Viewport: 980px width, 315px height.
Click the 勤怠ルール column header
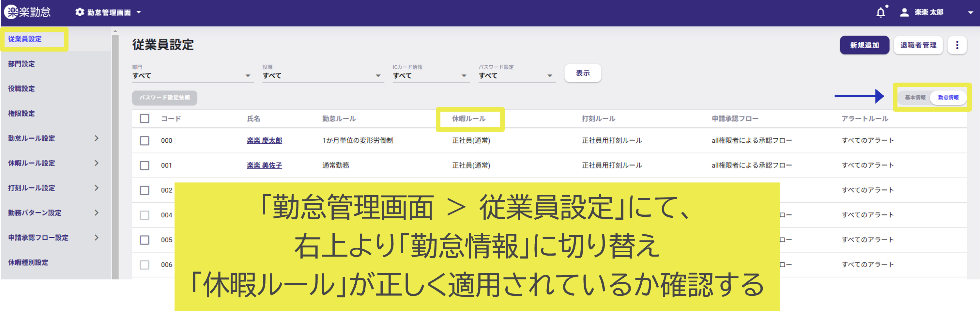pyautogui.click(x=339, y=119)
